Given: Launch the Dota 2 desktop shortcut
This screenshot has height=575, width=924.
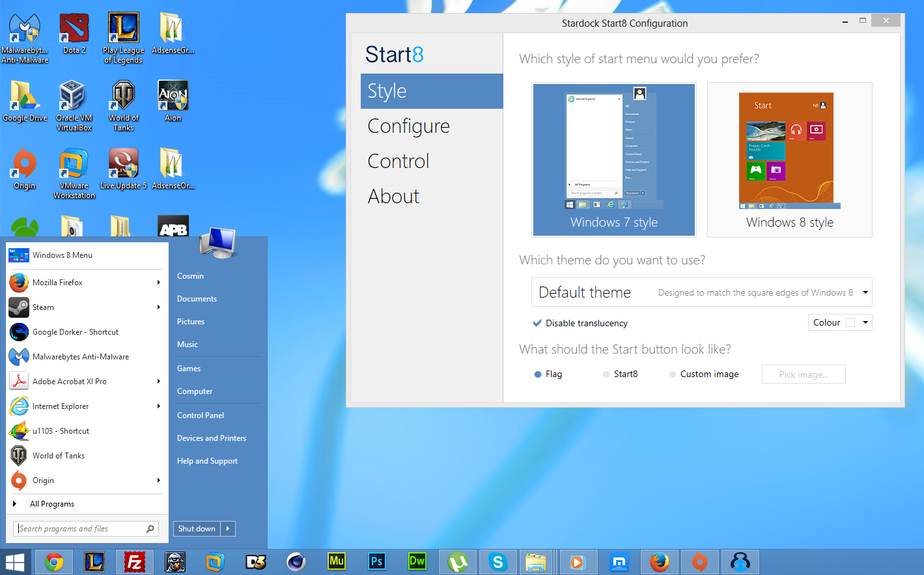Looking at the screenshot, I should (74, 34).
